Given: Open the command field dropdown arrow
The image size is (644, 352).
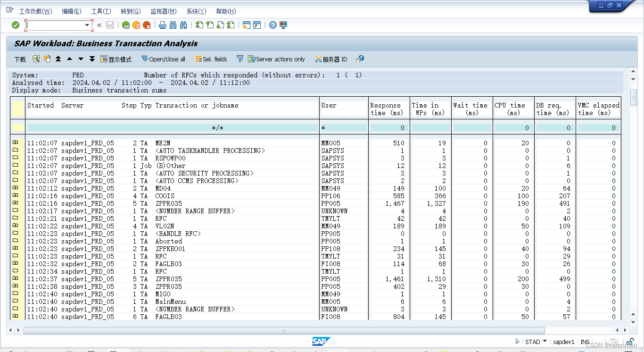Looking at the screenshot, I should (87, 25).
